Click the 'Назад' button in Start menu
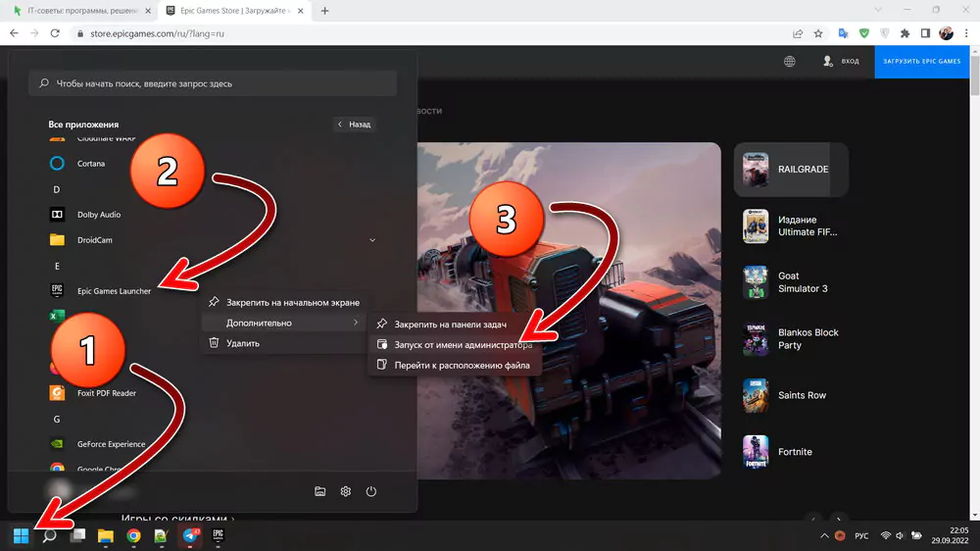980x551 pixels. coord(355,125)
